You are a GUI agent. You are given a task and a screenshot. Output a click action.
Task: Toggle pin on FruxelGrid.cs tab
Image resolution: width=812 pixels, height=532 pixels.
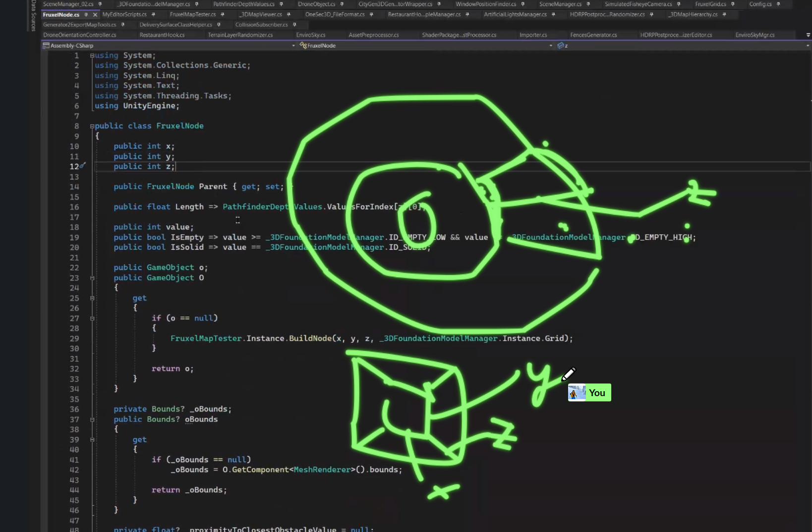[733, 4]
